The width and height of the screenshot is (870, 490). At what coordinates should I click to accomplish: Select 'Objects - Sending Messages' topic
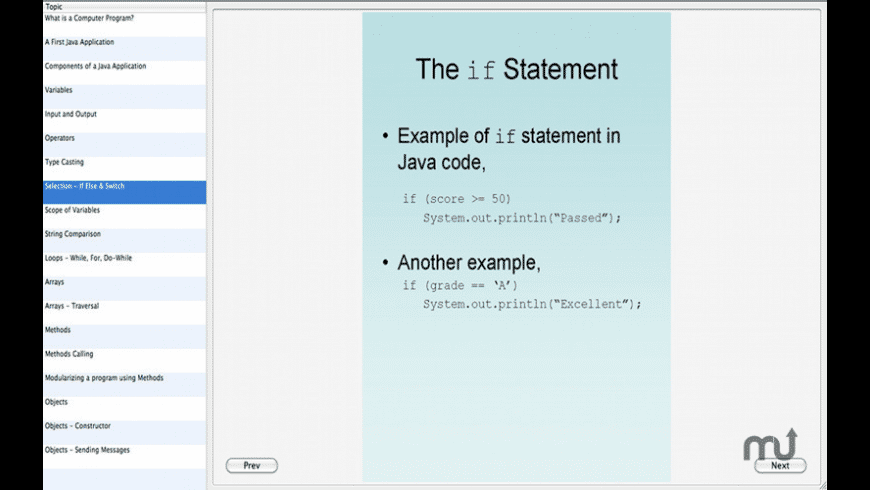[124, 456]
